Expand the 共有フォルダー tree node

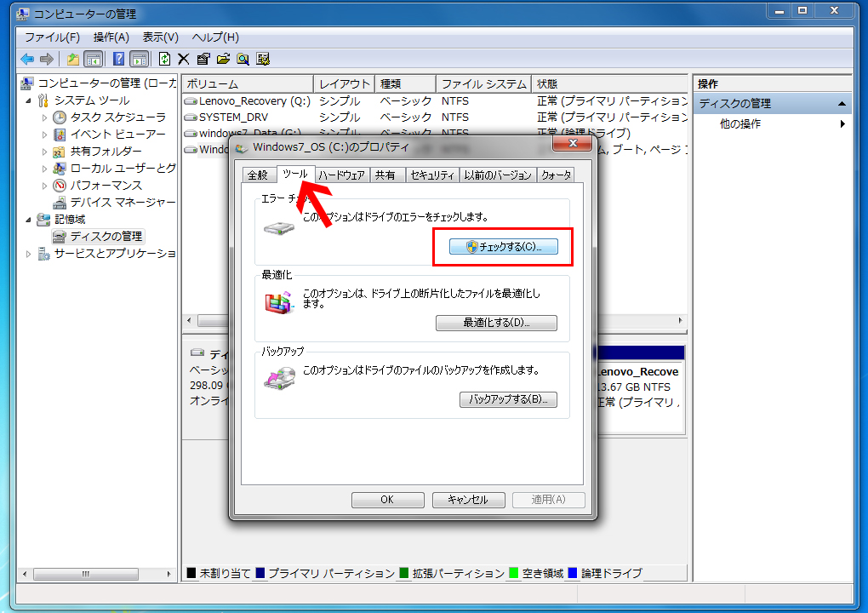coord(45,152)
